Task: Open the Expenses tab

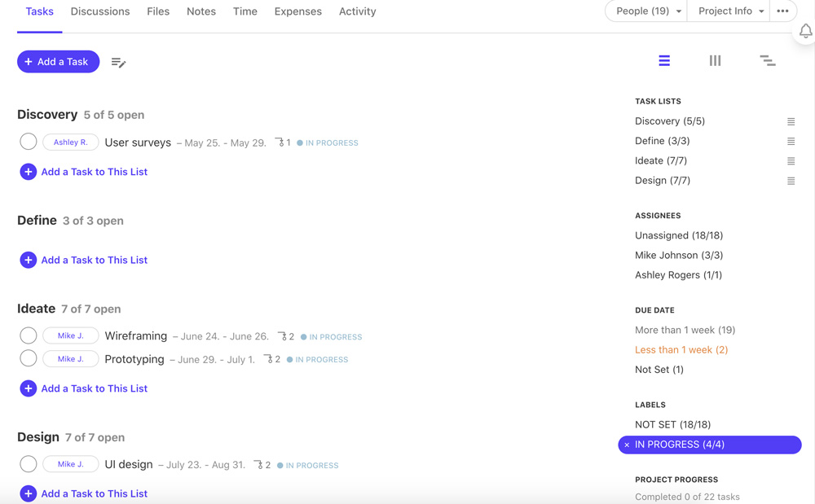Action: pyautogui.click(x=297, y=11)
